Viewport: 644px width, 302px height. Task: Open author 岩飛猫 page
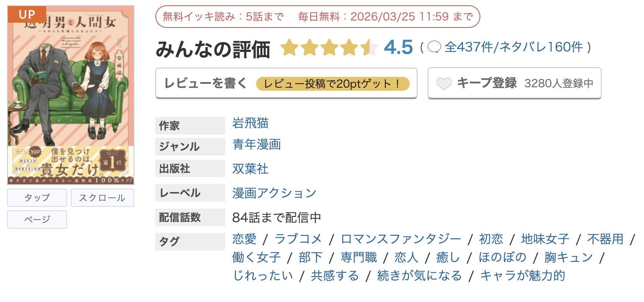(x=250, y=124)
